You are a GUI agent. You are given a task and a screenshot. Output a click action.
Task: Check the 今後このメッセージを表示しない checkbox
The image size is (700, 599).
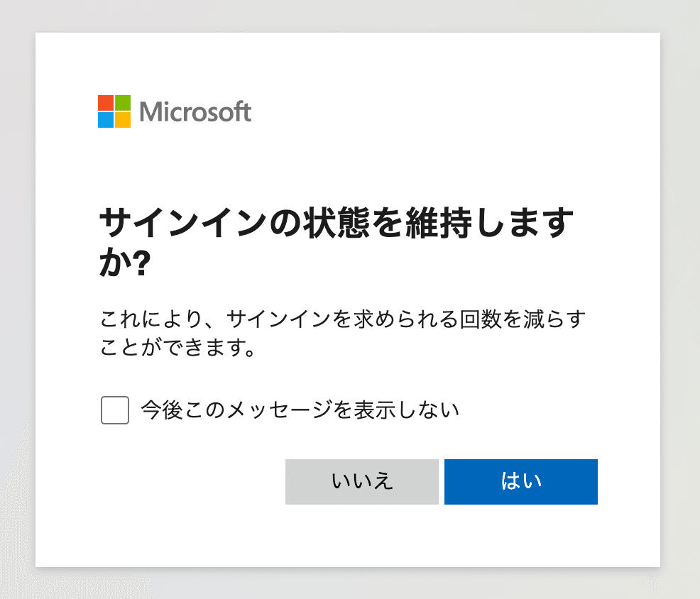[x=115, y=410]
